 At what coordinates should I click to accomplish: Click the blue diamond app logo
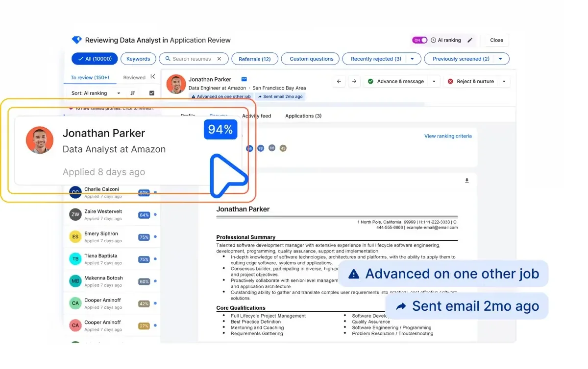76,40
